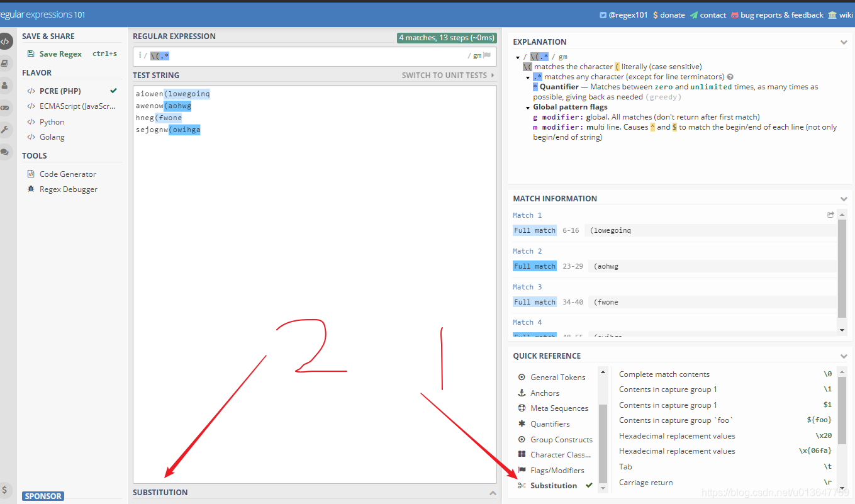Screen dimensions: 855x504
Task: Collapse the root regex explanation tree triangle
Action: [x=518, y=57]
